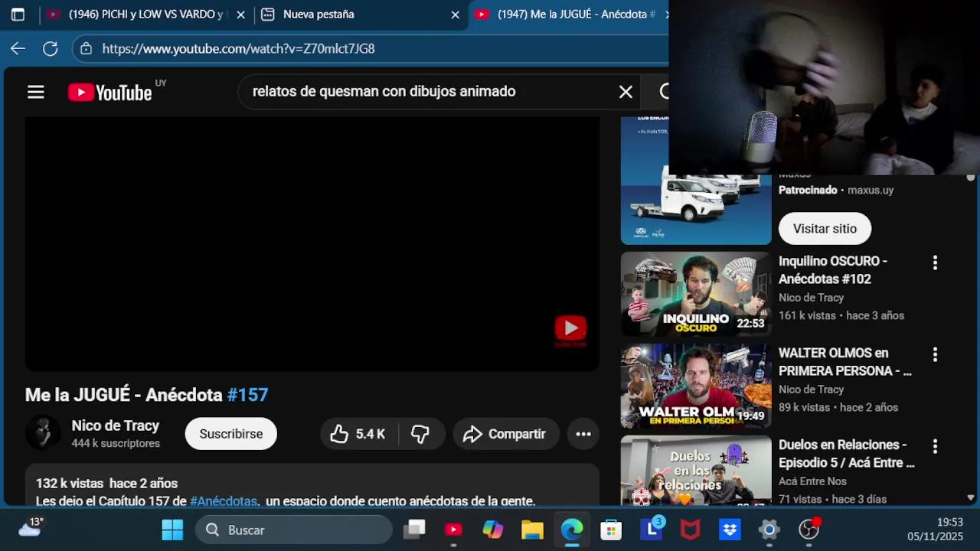This screenshot has width=980, height=551.
Task: Play Inquilino OSCURO thumbnail
Action: tap(696, 294)
